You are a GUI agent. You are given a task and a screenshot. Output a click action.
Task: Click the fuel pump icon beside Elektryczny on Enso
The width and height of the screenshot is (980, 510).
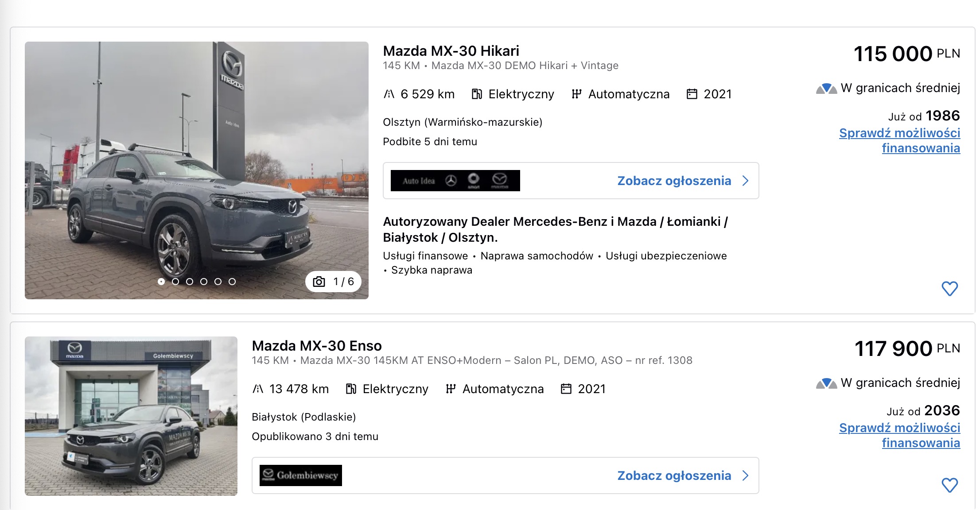click(x=351, y=389)
